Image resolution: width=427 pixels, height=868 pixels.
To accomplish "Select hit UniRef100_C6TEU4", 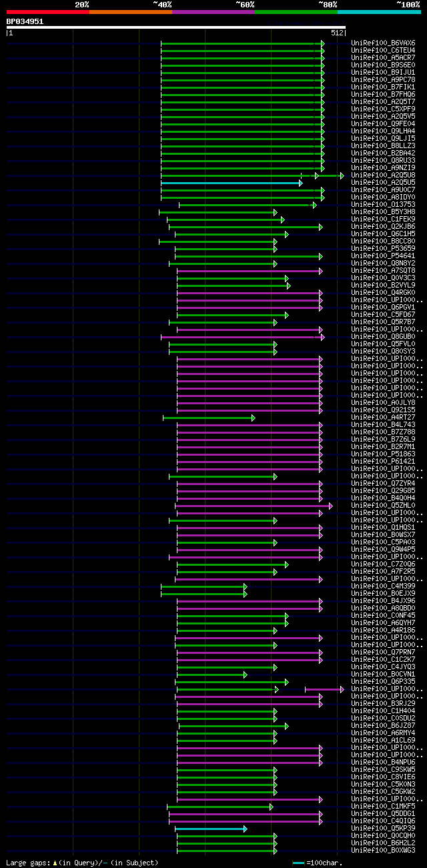I will coord(383,51).
